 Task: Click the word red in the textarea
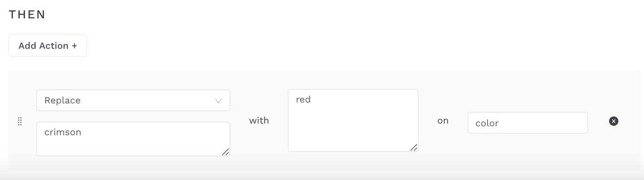[303, 99]
